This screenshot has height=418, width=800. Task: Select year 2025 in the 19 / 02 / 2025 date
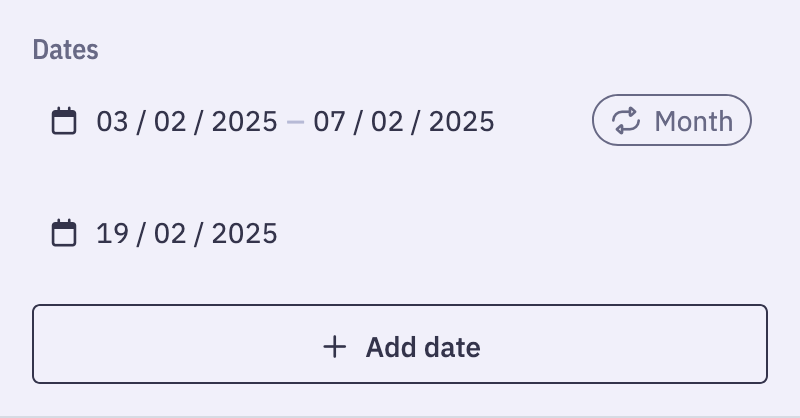(x=244, y=234)
